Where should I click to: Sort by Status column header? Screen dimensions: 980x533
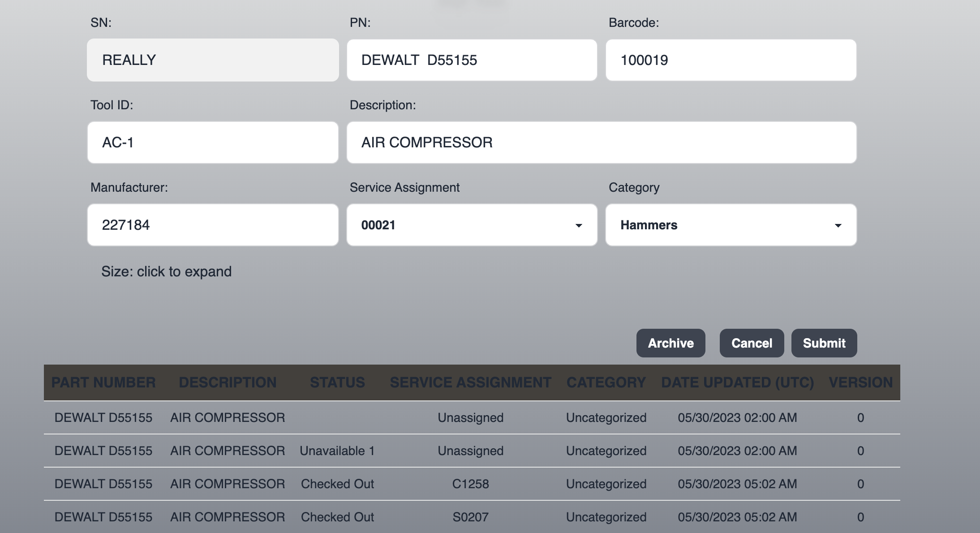pos(337,383)
